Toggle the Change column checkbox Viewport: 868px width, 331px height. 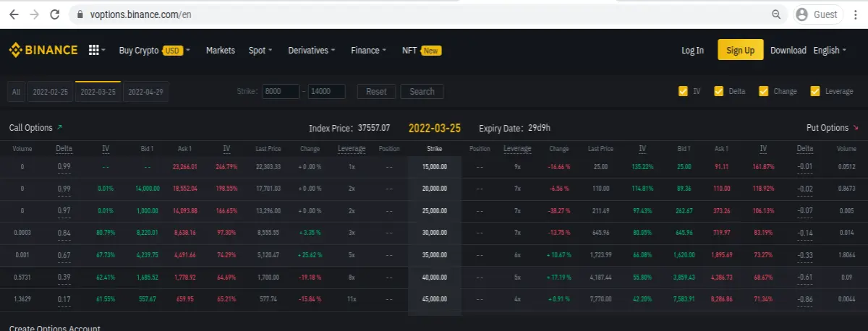(763, 91)
